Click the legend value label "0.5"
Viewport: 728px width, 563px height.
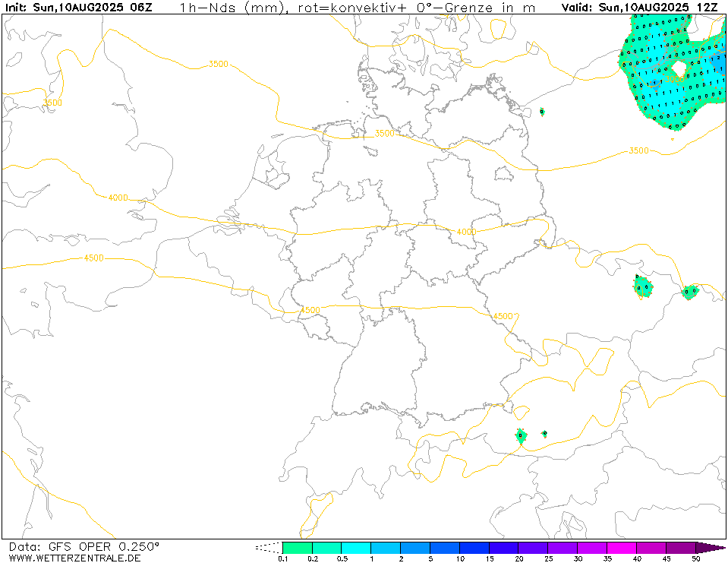coord(342,558)
